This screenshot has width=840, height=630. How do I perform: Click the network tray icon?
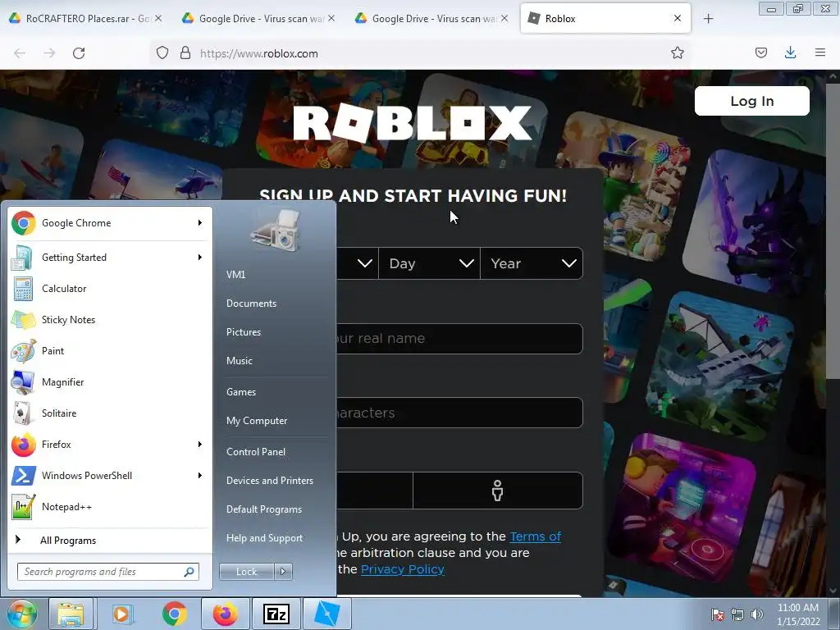point(737,614)
